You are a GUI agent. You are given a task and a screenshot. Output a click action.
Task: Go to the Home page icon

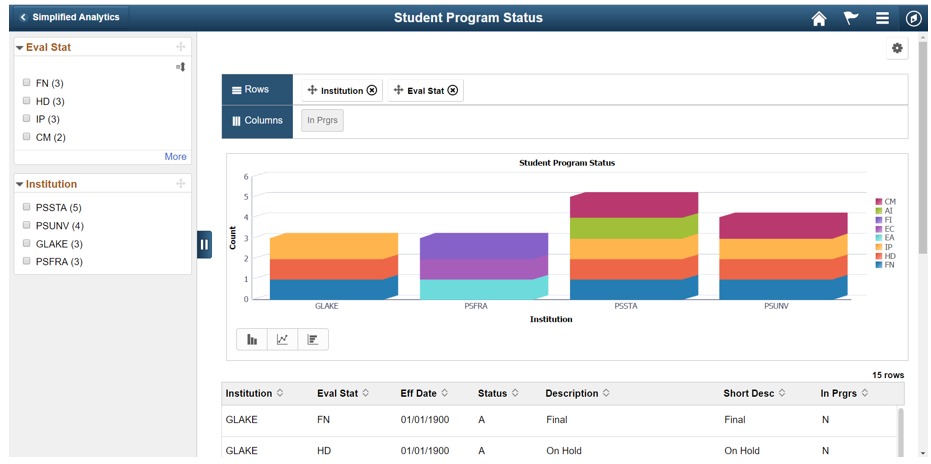point(819,18)
